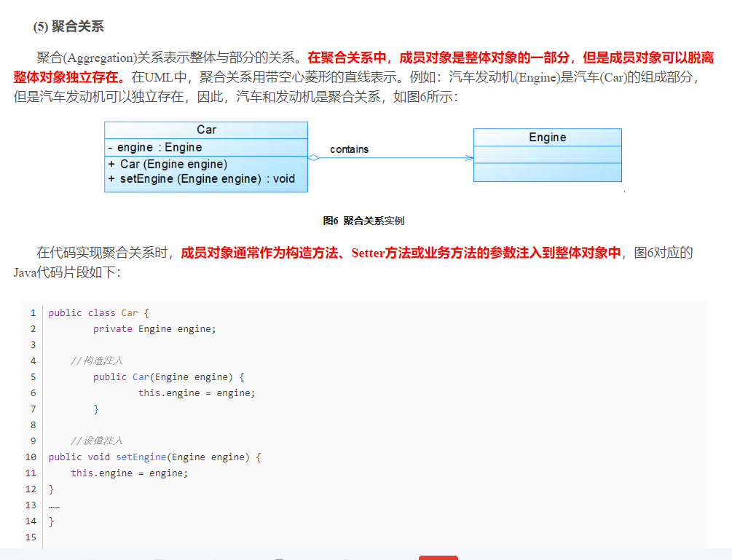Click "this.engine = engine;" on code line 11

point(130,473)
